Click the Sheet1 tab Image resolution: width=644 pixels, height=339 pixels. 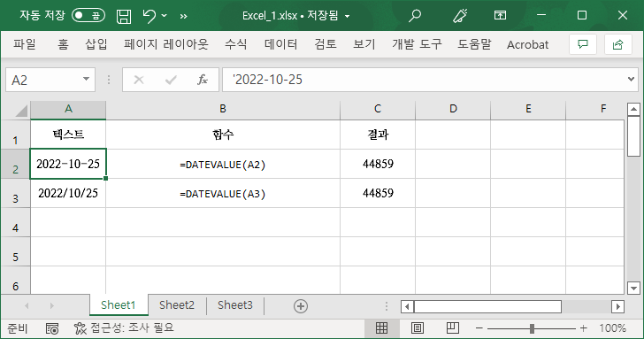click(x=119, y=305)
